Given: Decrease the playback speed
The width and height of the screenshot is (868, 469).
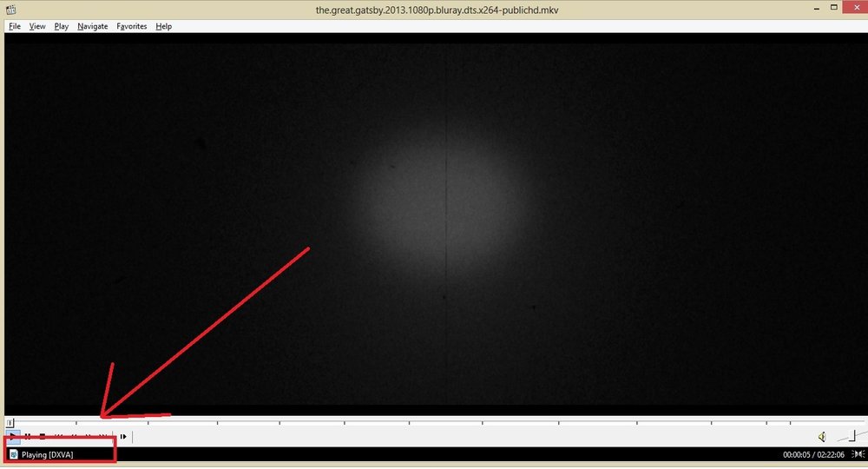Looking at the screenshot, I should pyautogui.click(x=74, y=436).
